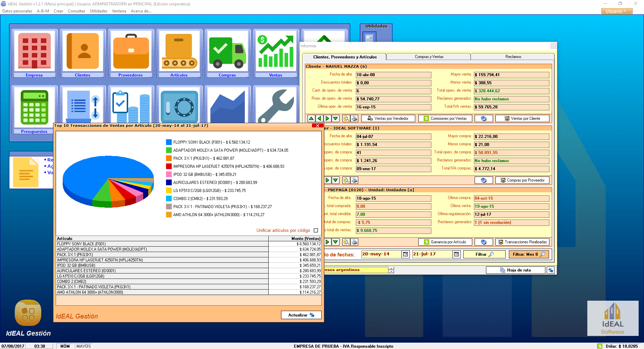Open calendar picker for end date 21-jul-17
644x349 pixels.
click(457, 254)
